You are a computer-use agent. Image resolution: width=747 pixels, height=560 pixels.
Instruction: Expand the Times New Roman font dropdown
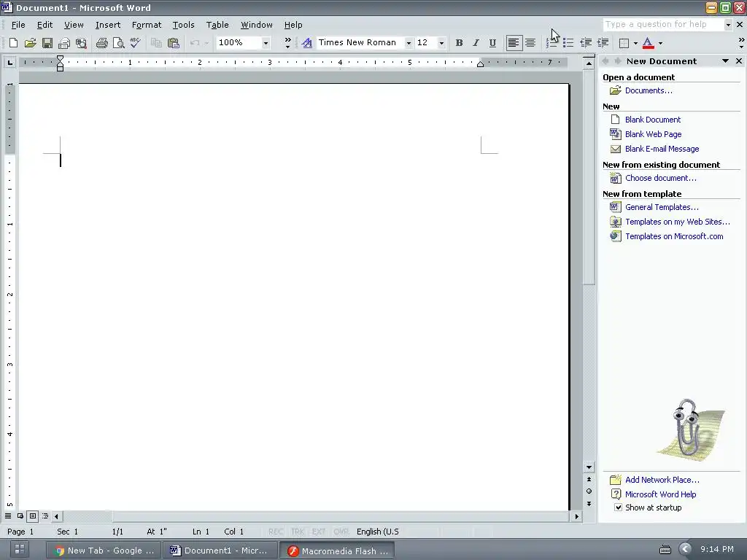[409, 43]
